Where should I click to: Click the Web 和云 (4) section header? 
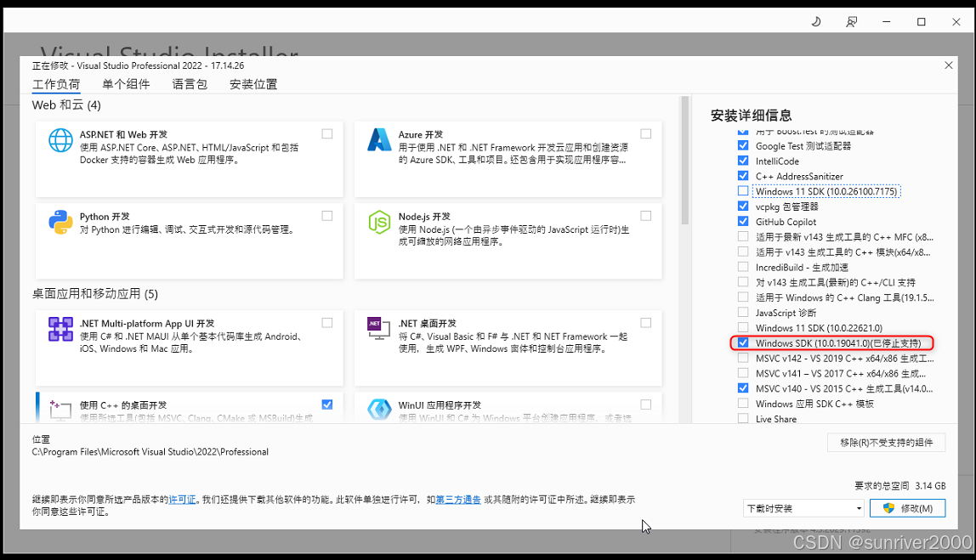click(x=66, y=105)
